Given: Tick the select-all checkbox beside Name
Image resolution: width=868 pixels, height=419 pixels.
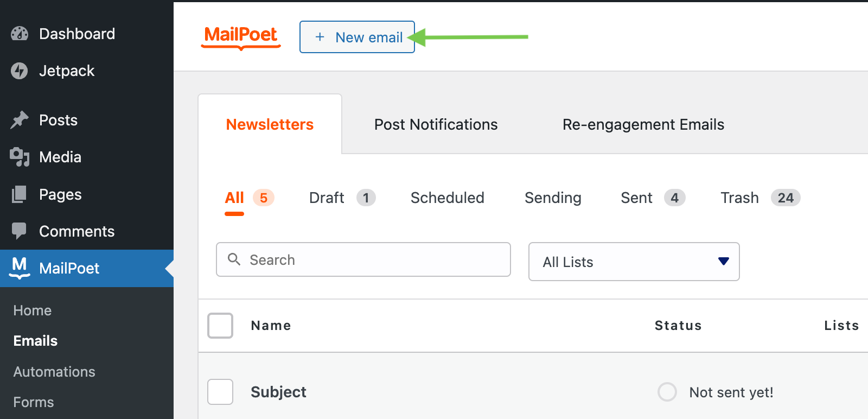Looking at the screenshot, I should 220,326.
